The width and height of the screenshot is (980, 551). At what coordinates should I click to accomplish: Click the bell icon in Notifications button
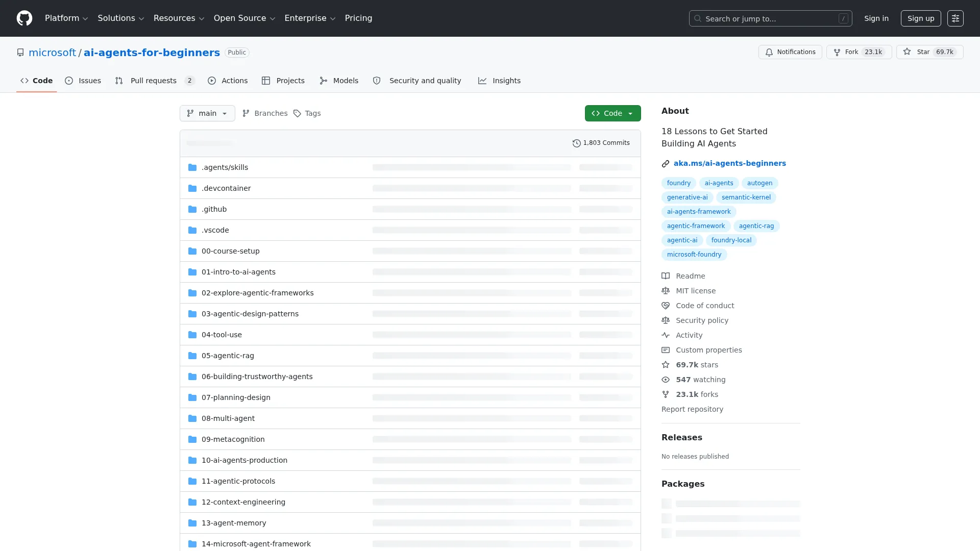pos(769,52)
